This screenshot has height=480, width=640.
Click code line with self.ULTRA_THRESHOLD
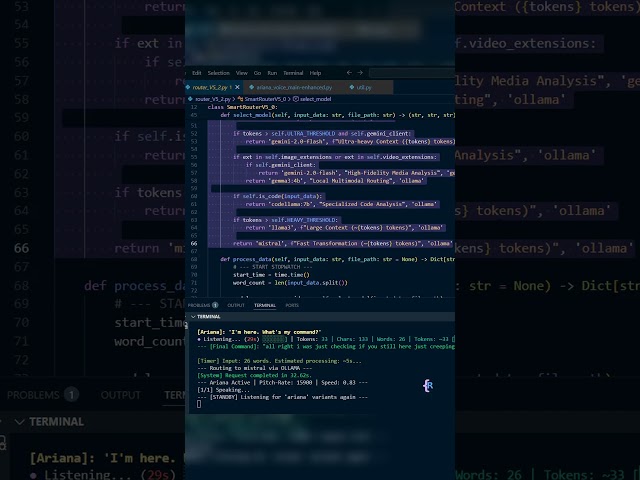[x=322, y=133]
